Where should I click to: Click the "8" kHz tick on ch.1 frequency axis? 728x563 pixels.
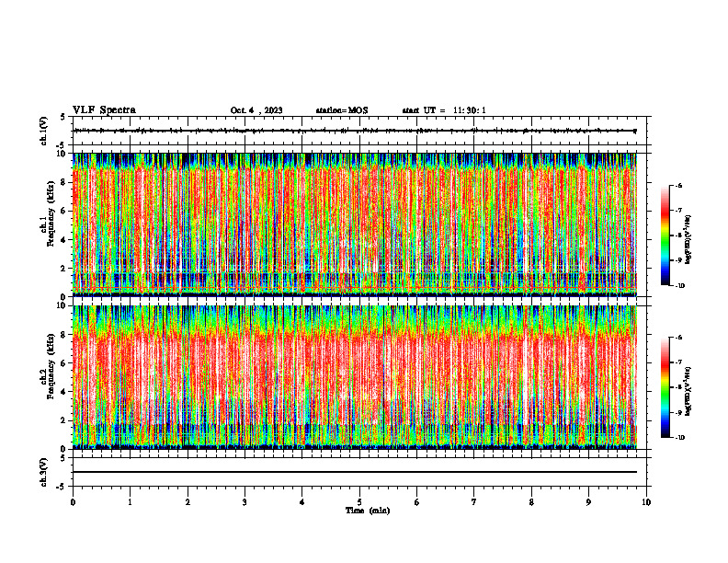click(64, 182)
